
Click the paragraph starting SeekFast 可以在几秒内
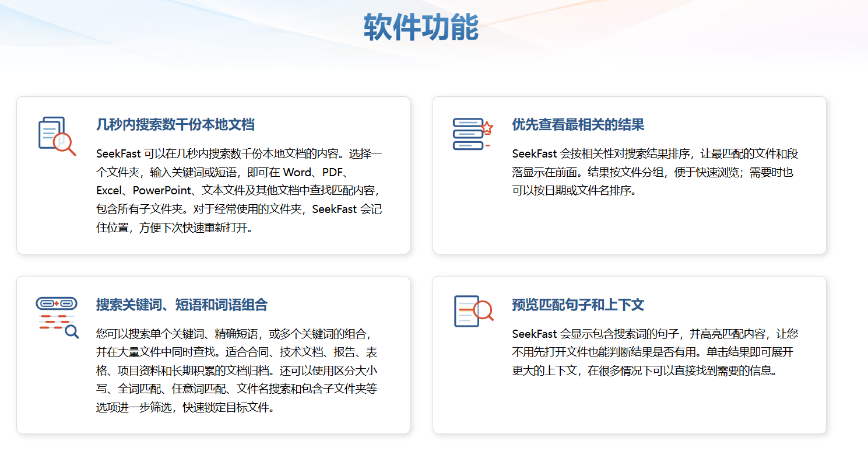coord(239,190)
